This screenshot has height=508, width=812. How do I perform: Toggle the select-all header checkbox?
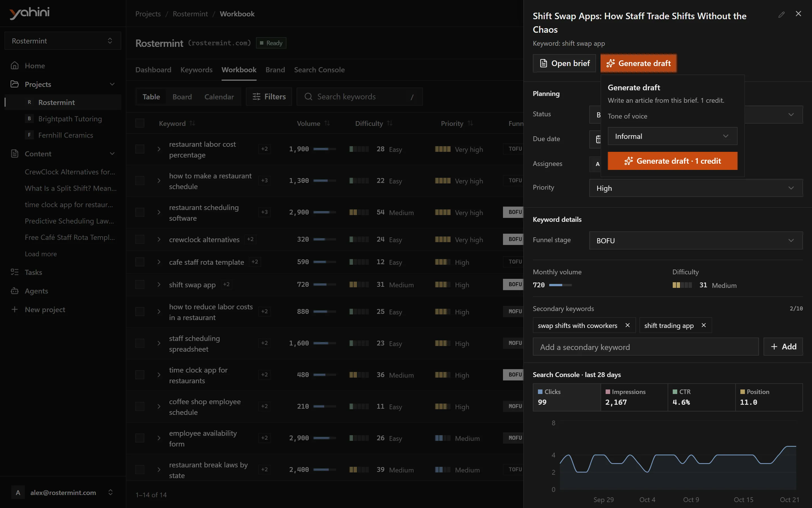140,123
